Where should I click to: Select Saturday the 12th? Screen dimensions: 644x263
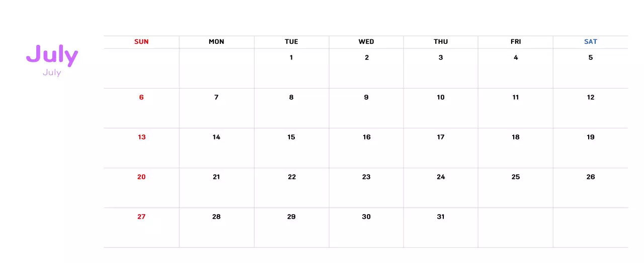tap(591, 97)
